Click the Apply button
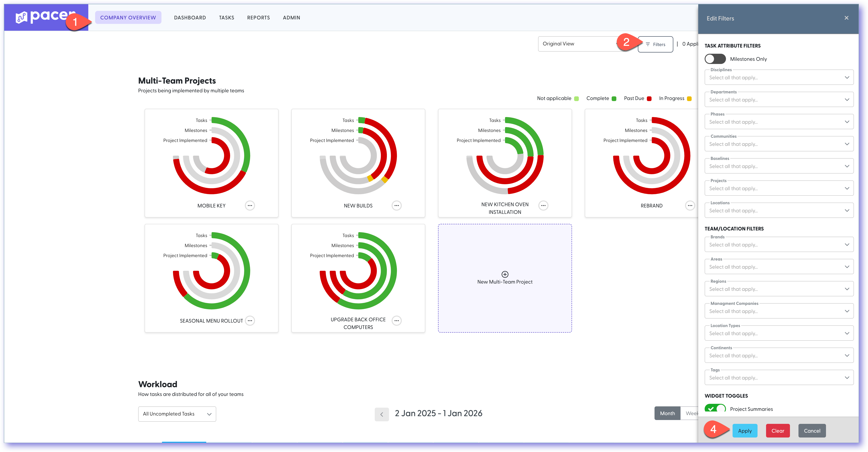 pos(745,431)
